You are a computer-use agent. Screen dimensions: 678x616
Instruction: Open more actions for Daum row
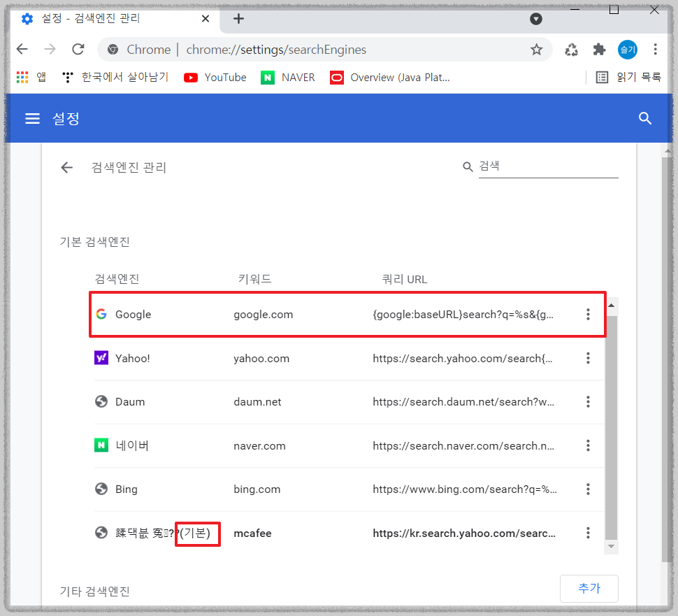point(588,402)
